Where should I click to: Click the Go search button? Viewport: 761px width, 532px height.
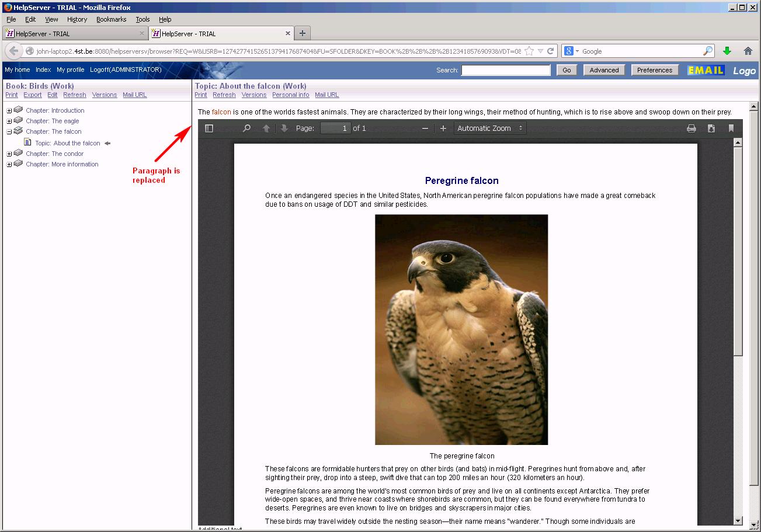567,70
